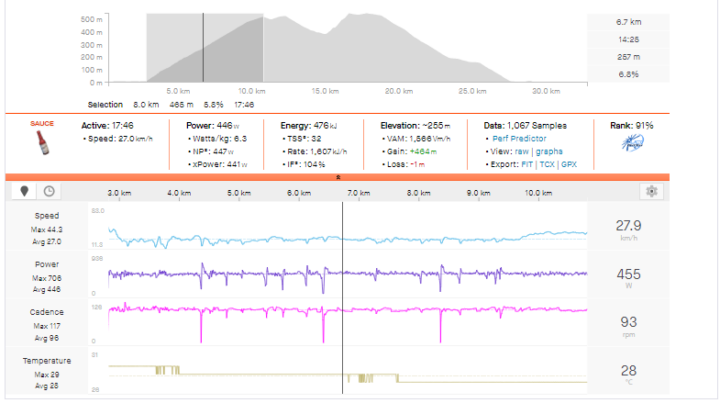
Task: Export selection as GPX file
Action: point(569,164)
